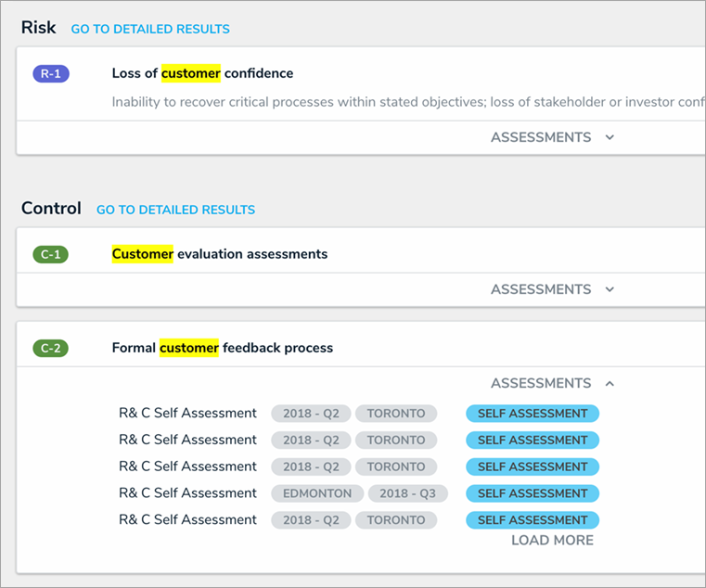706x588 pixels.
Task: Click the EDMONTON tag
Action: click(317, 493)
